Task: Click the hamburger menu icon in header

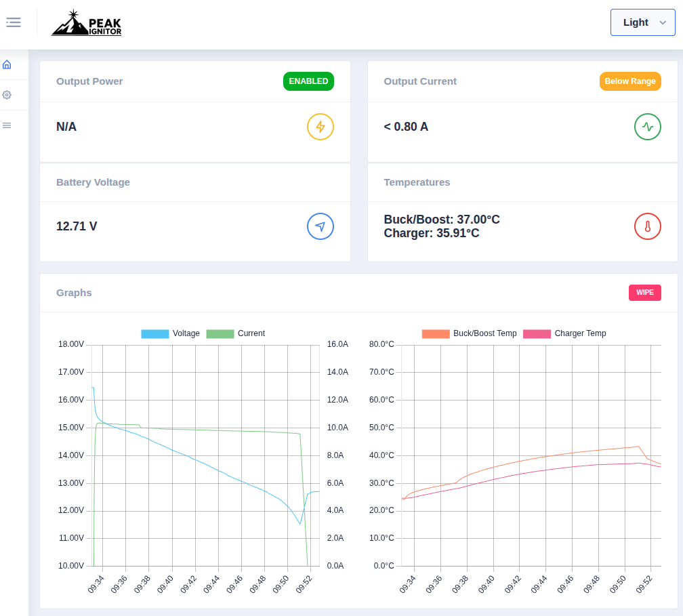Action: [14, 22]
